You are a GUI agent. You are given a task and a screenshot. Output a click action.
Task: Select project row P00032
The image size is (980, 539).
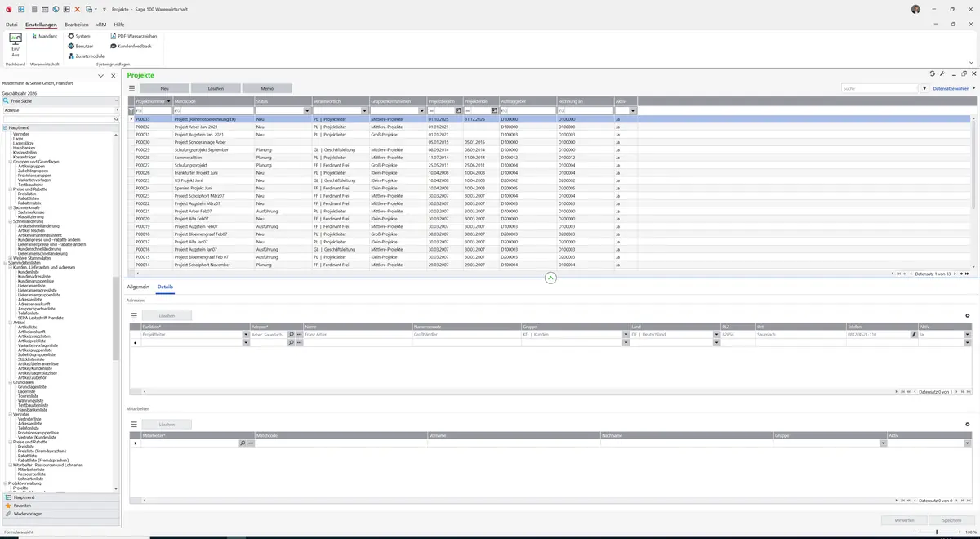pos(550,127)
